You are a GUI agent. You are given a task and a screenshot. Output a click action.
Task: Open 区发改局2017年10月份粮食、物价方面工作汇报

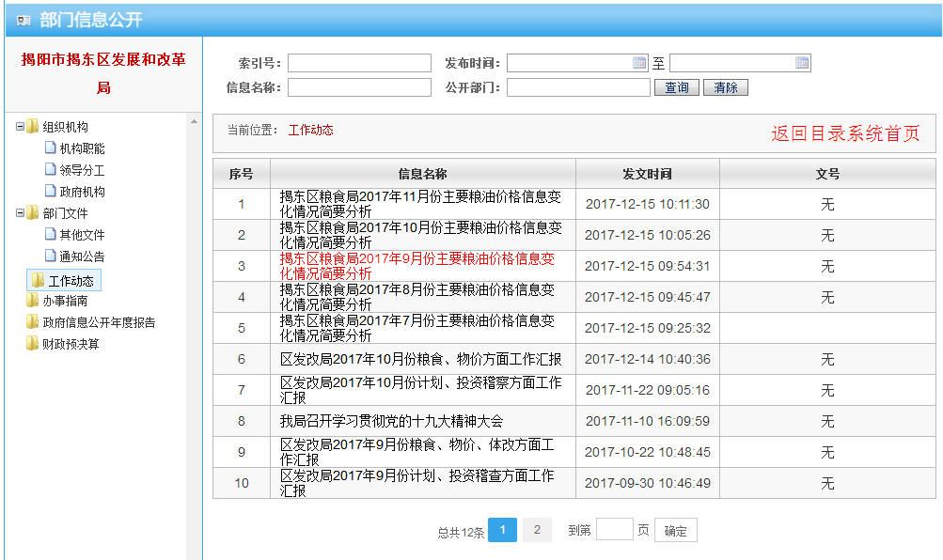[x=420, y=359]
